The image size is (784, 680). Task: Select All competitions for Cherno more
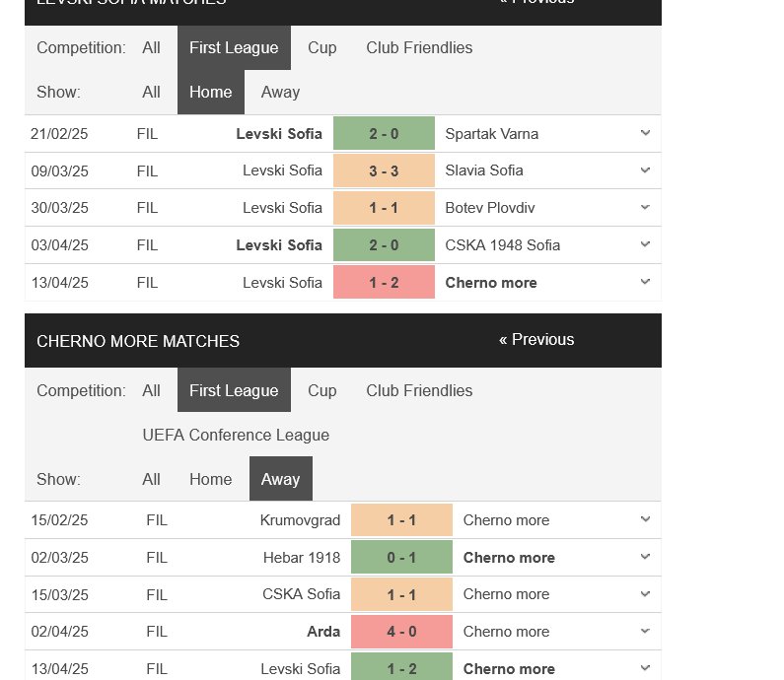coord(151,390)
